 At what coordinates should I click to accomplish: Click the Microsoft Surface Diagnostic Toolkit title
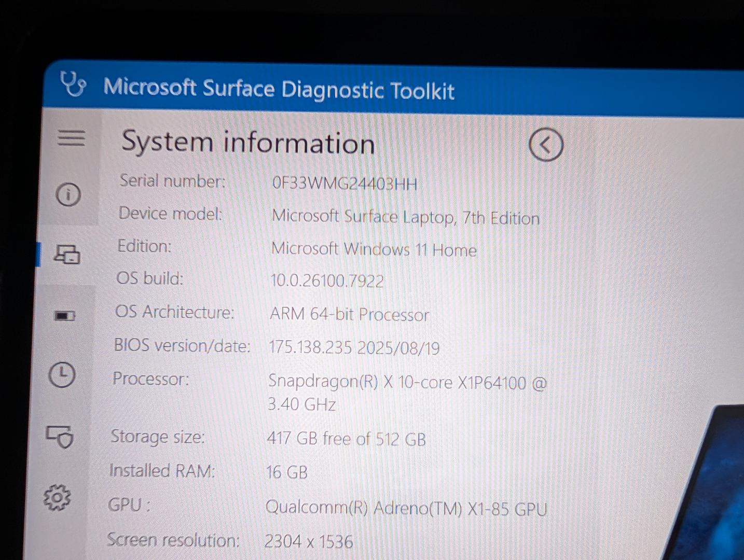point(279,89)
